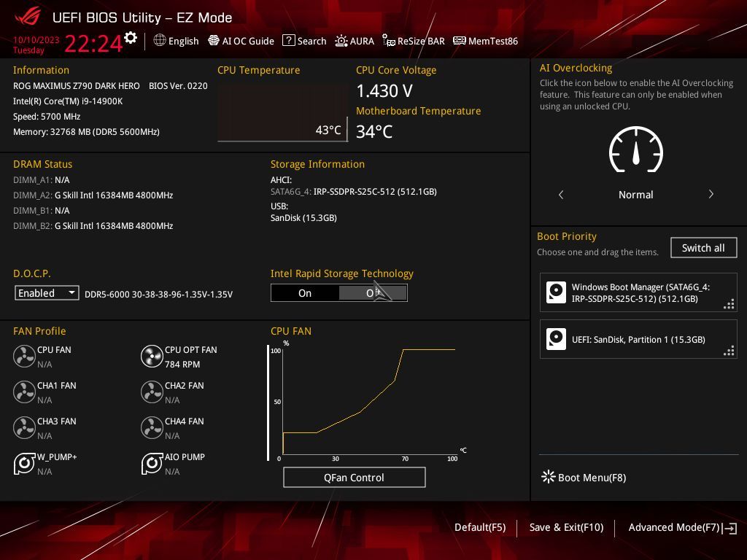This screenshot has width=747, height=560.
Task: Click the W_PUMP+ pump icon
Action: click(24, 463)
